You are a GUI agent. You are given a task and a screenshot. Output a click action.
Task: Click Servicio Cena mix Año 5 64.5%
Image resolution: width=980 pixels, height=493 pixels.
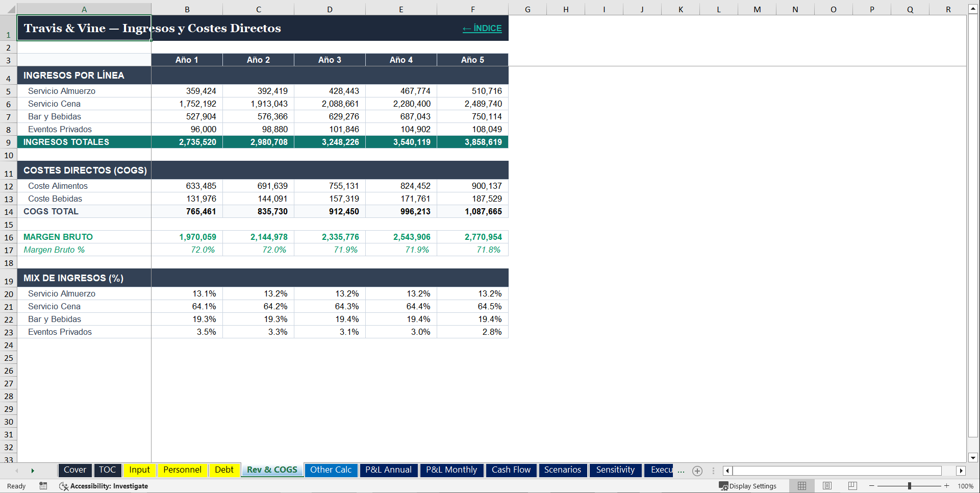(473, 306)
